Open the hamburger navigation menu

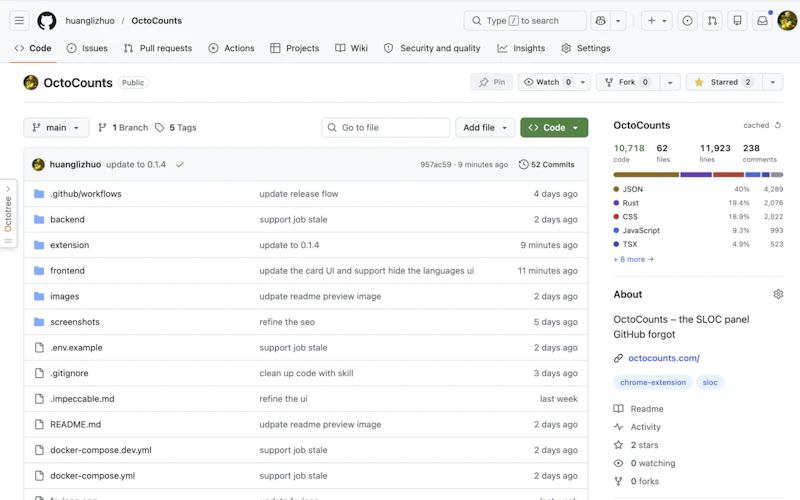(x=19, y=20)
